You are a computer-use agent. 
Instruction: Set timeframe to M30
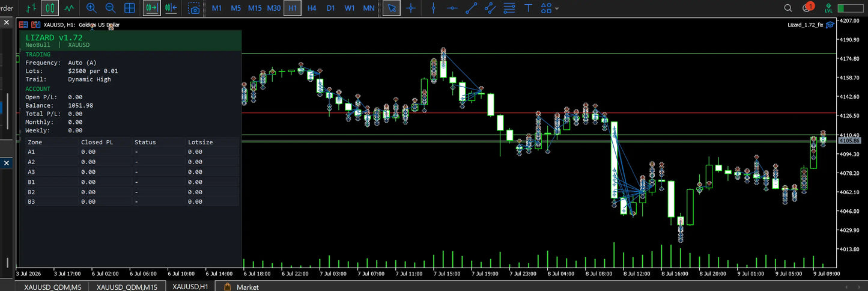point(274,8)
